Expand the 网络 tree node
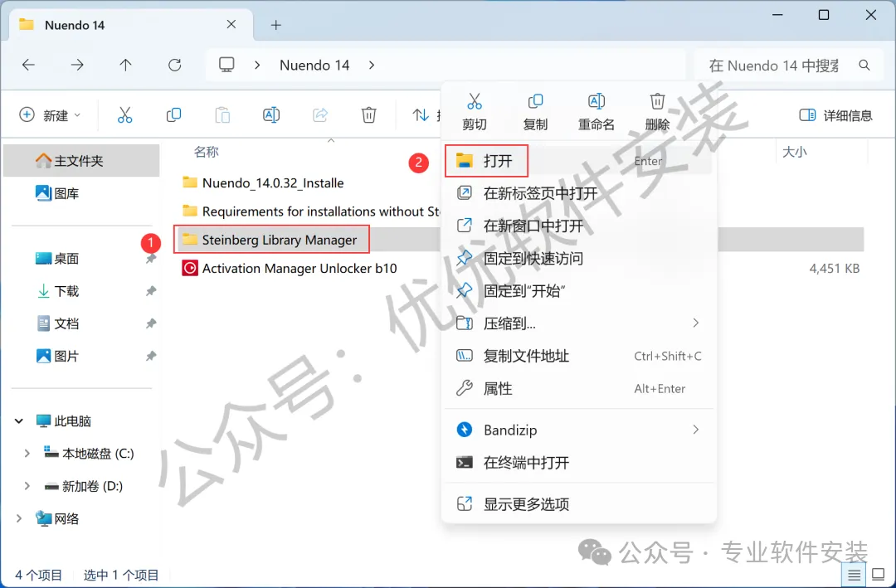 click(19, 519)
